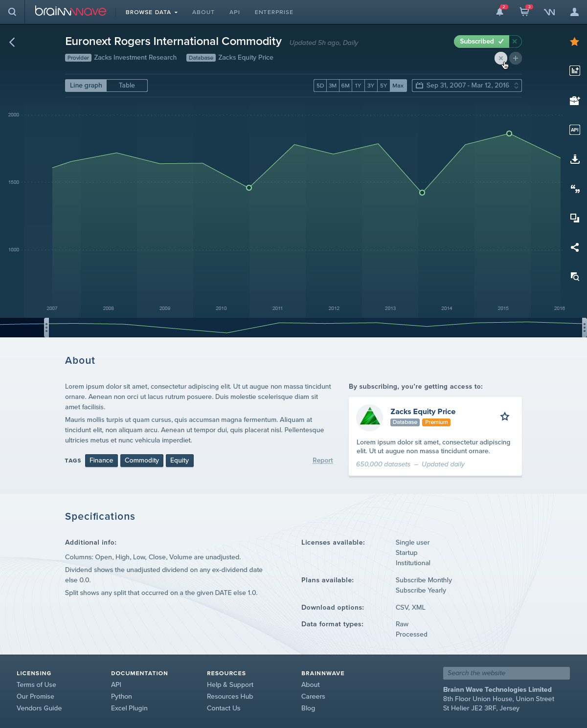Expand the Browse Data dropdown menu

click(152, 12)
